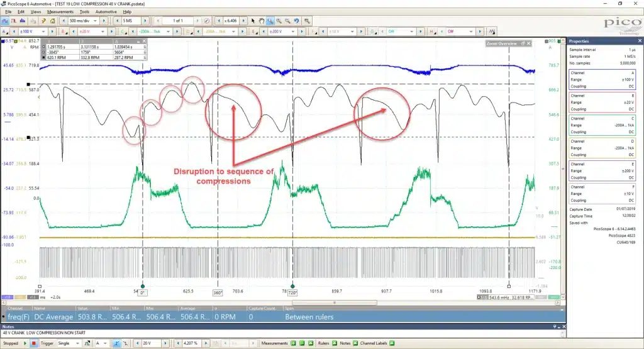Click the freq(F) DC Average measurement row

click(x=284, y=317)
